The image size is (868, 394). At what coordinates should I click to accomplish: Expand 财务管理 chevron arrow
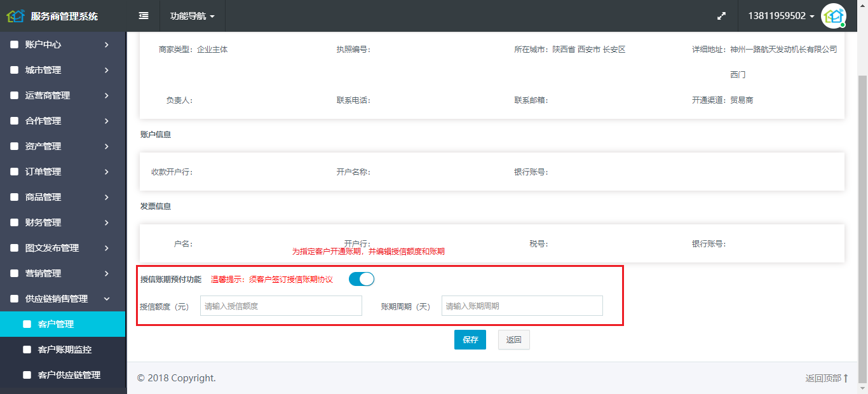pos(107,222)
